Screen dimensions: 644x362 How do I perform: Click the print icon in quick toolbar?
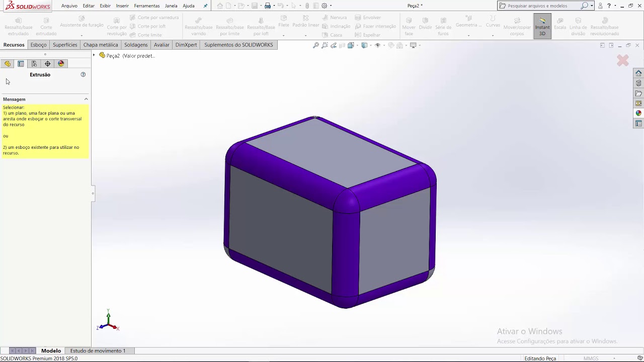pos(268,6)
